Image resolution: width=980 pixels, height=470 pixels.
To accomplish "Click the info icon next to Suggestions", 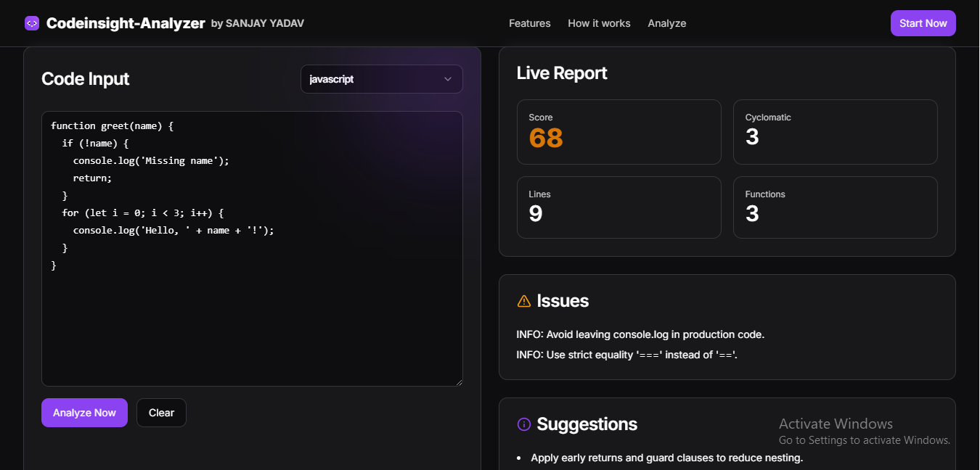I will [x=524, y=424].
